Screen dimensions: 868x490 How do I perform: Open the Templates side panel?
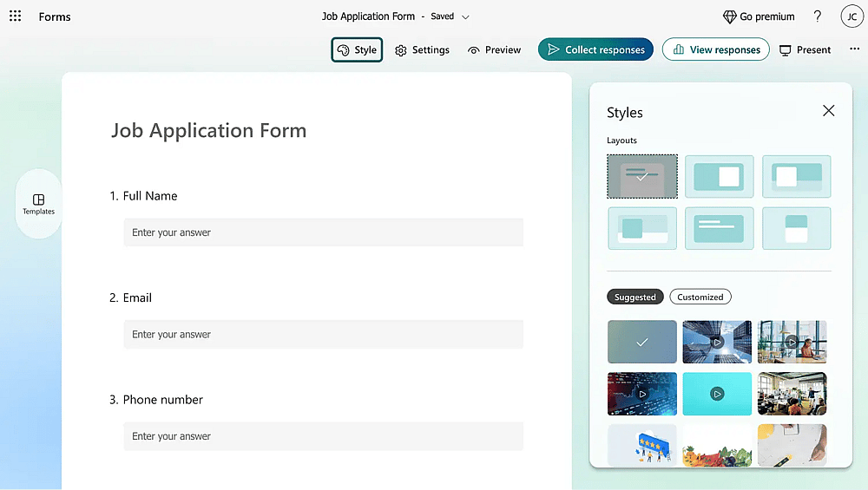[x=38, y=204]
